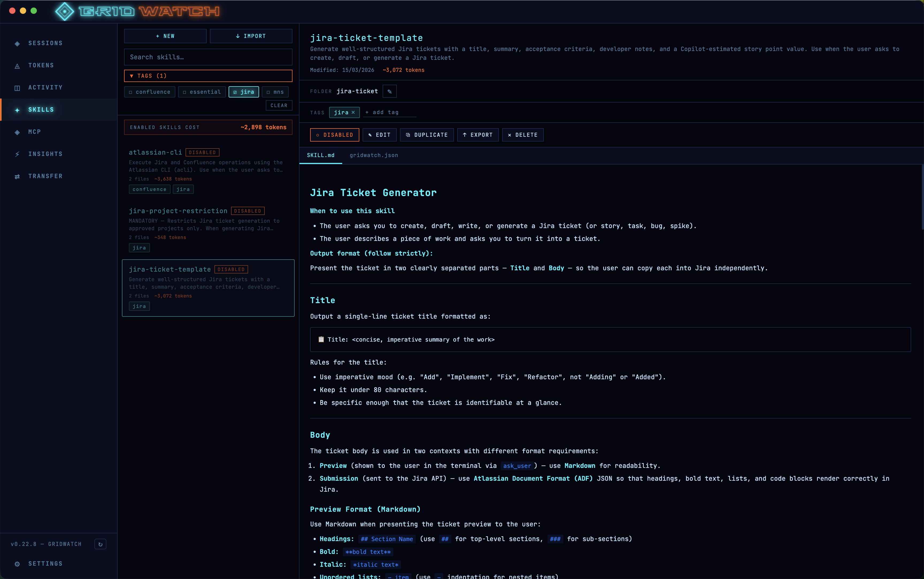This screenshot has width=924, height=579.
Task: Click the Search skills input field
Action: [x=208, y=57]
